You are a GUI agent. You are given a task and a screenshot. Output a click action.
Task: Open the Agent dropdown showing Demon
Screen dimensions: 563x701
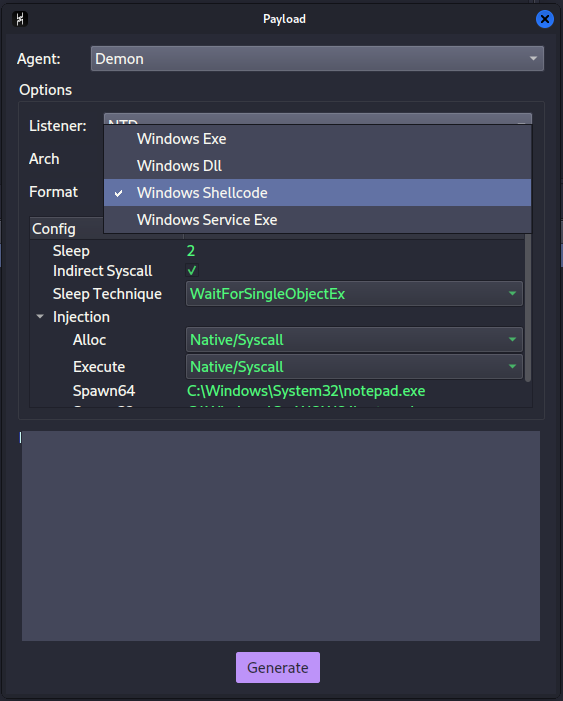317,59
